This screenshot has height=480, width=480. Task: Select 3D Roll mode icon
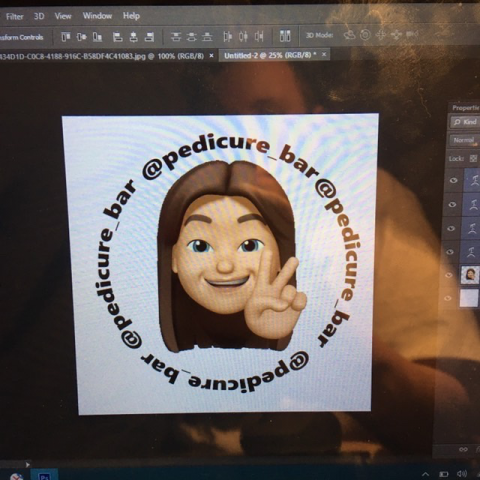(x=365, y=35)
